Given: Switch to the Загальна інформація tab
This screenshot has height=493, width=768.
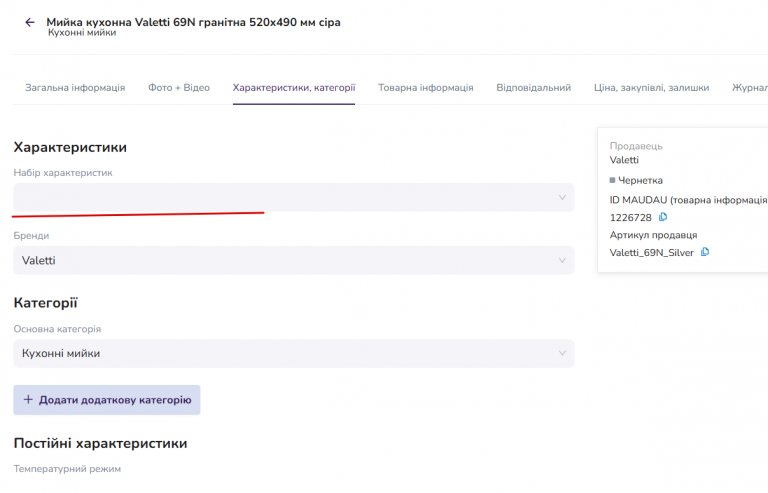Looking at the screenshot, I should pyautogui.click(x=75, y=88).
